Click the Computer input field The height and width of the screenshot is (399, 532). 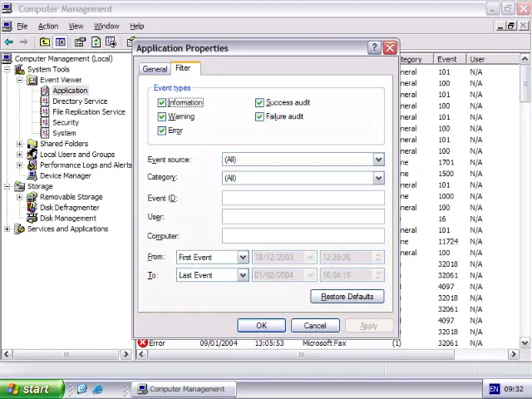click(x=303, y=235)
